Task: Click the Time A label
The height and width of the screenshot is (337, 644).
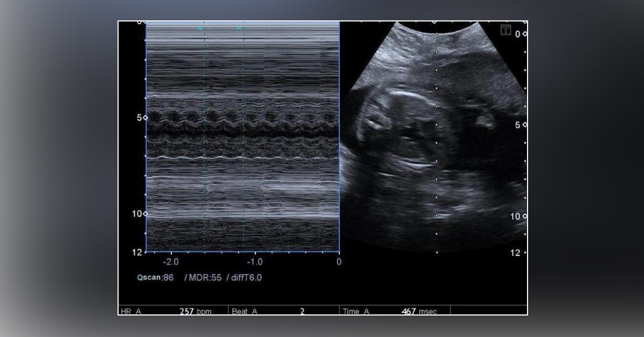Action: coord(357,311)
